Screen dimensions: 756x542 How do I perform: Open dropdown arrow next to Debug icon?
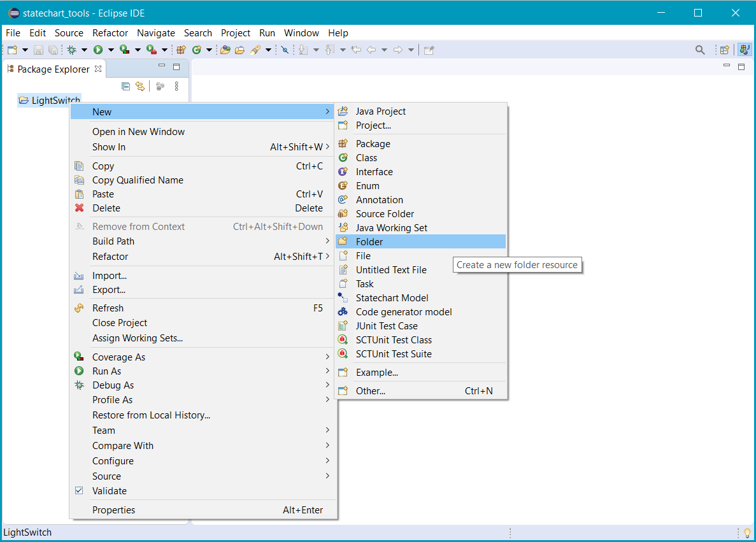point(84,50)
